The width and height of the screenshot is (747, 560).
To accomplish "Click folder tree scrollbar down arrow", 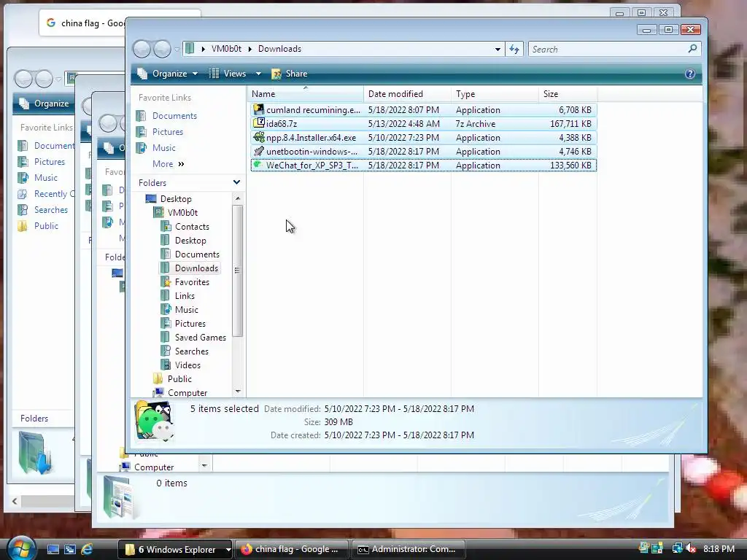I will [238, 392].
